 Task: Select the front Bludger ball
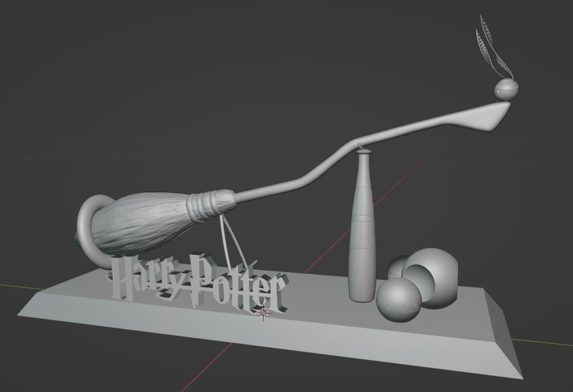coord(398,300)
